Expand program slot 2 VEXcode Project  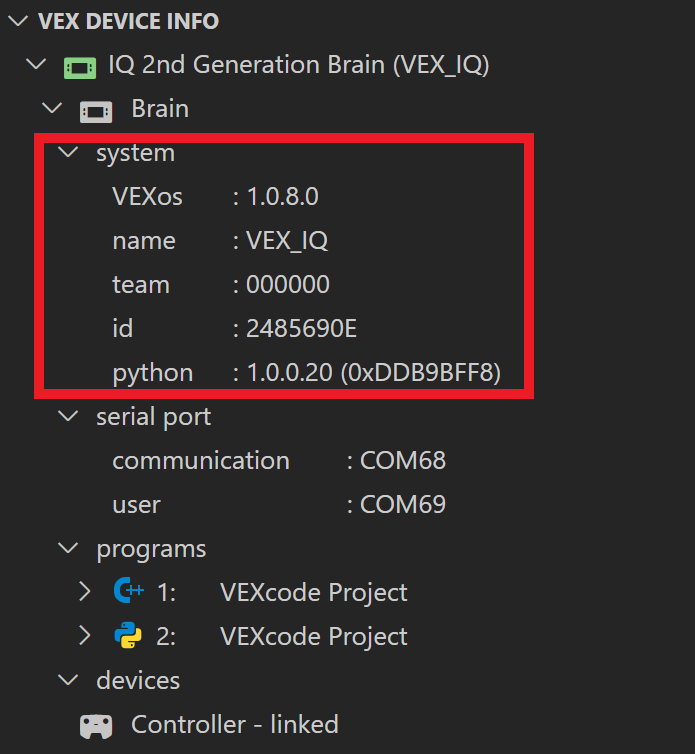(86, 636)
